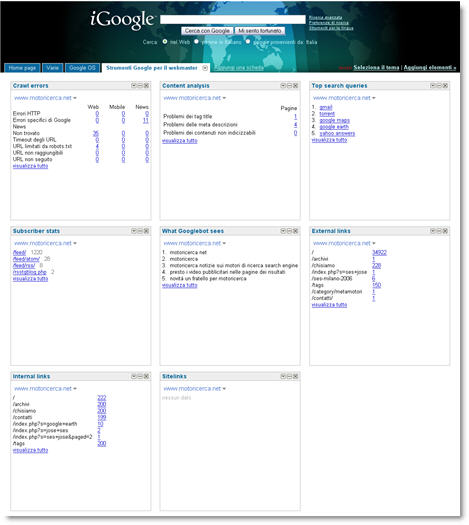
Task: Minimize the External links gadget
Action: 439,231
